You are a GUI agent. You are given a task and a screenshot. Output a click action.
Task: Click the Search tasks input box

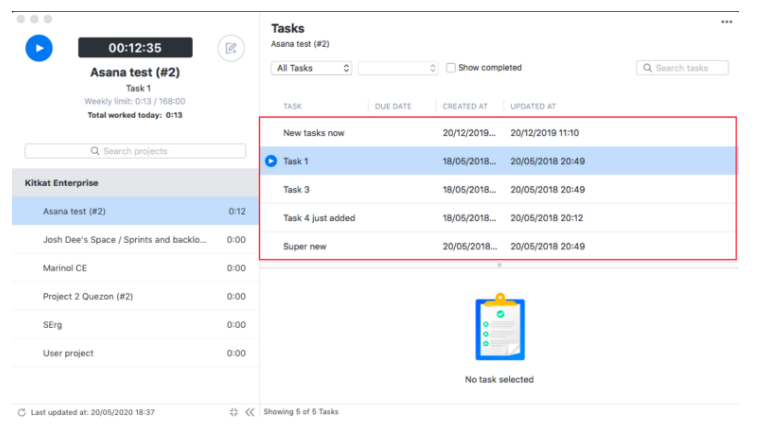click(682, 68)
